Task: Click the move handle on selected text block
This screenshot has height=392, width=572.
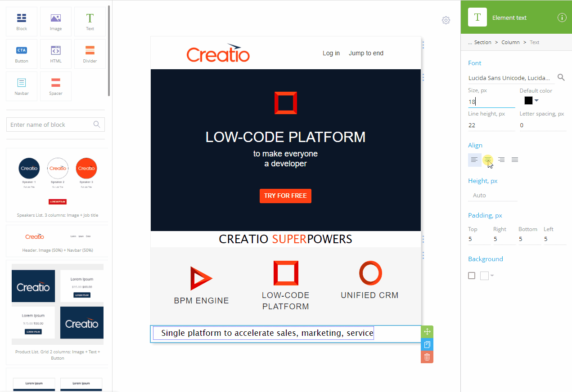Action: click(x=427, y=332)
